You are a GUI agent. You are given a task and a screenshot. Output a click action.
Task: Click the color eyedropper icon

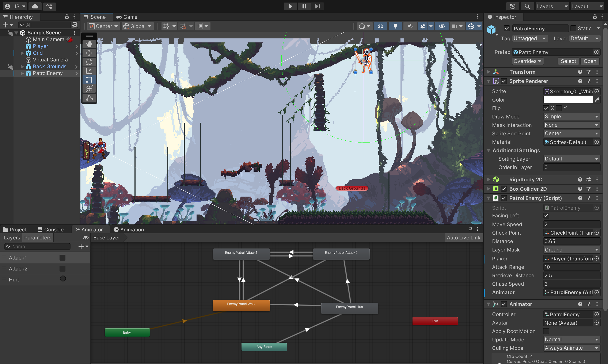[x=597, y=100]
